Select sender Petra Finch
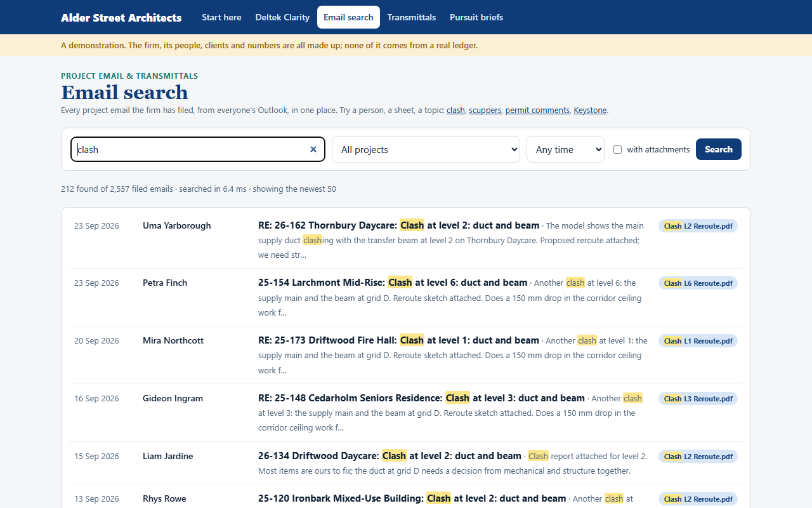 coord(165,283)
